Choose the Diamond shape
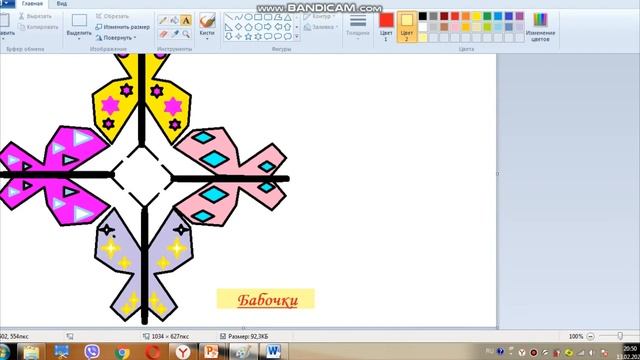The width and height of the screenshot is (640, 360). coord(239,27)
